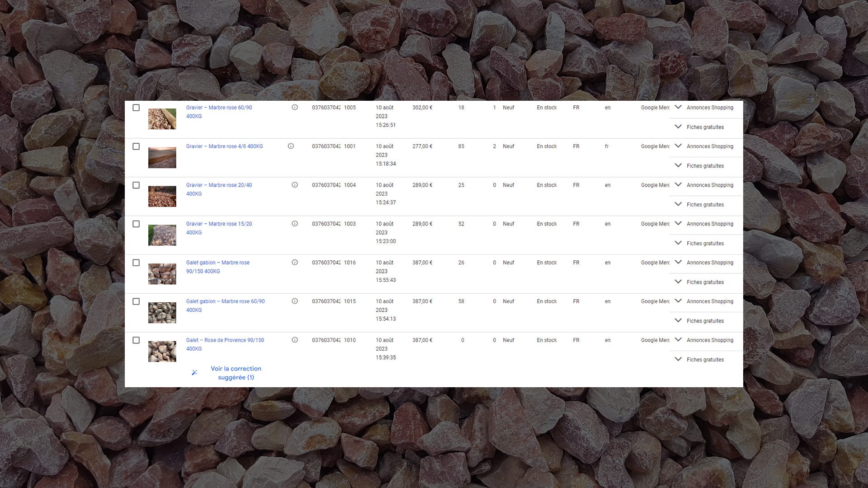868x488 pixels.
Task: Open info icon for Galet Rose de Provence
Action: tap(295, 340)
